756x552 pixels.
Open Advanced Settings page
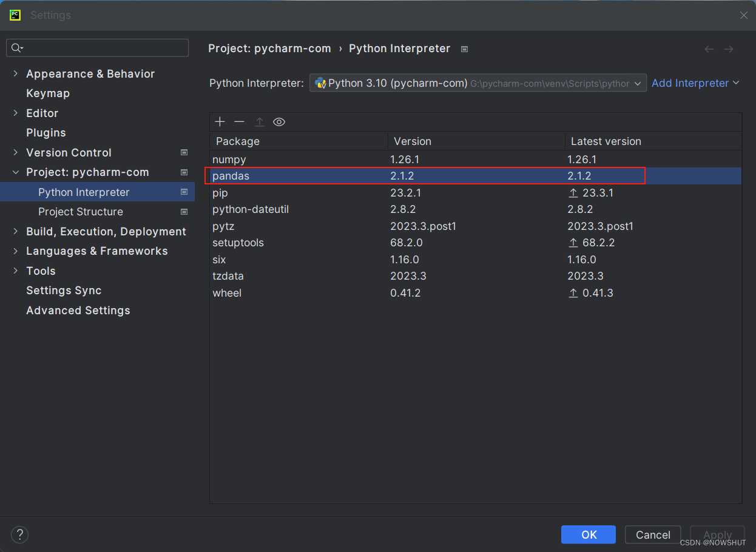[x=78, y=310]
